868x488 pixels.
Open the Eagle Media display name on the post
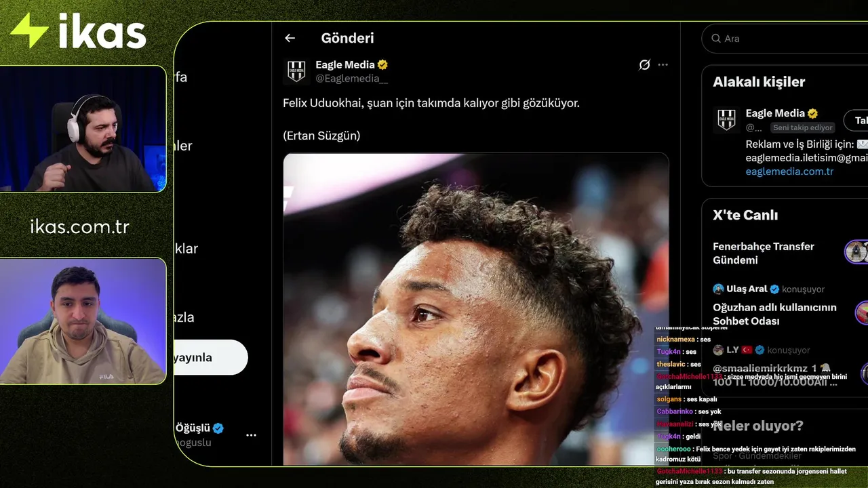click(x=345, y=65)
